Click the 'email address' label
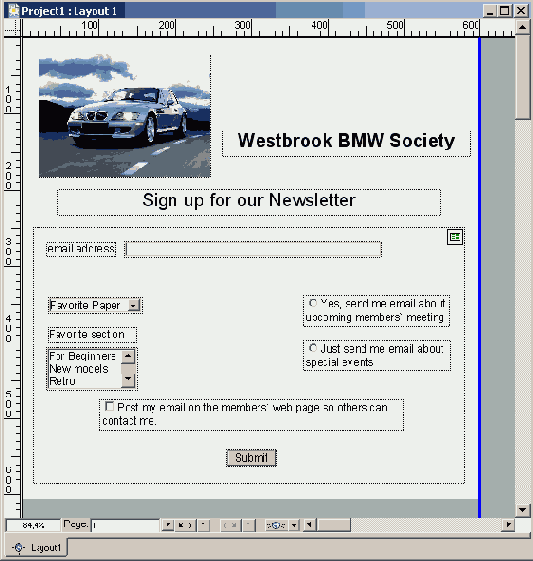Image resolution: width=533 pixels, height=561 pixels. [81, 249]
